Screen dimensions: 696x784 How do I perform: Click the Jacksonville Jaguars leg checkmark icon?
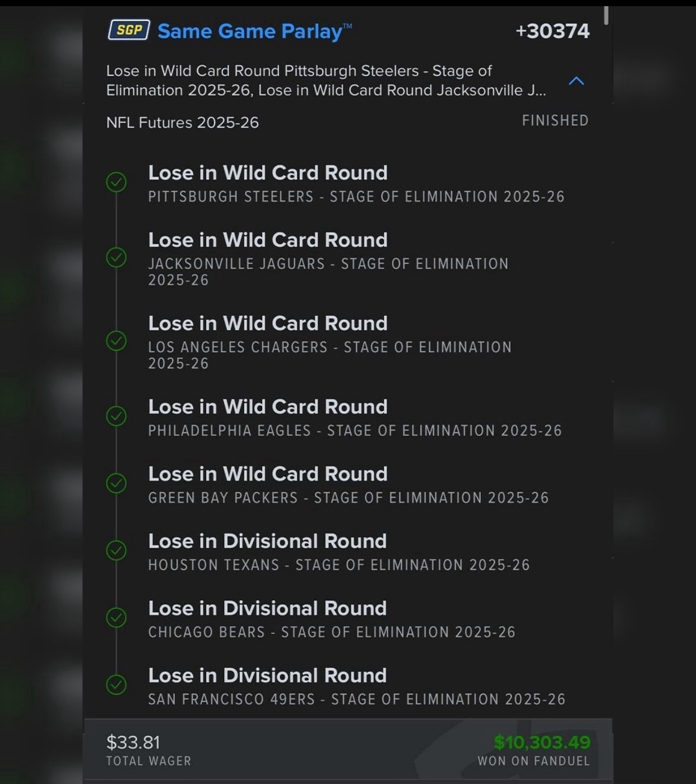(x=117, y=257)
